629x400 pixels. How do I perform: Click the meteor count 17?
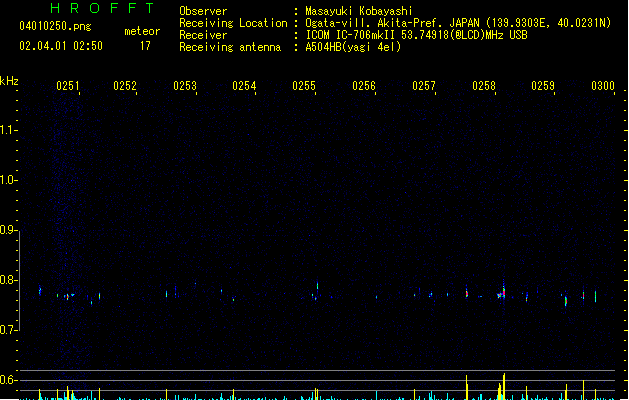145,46
